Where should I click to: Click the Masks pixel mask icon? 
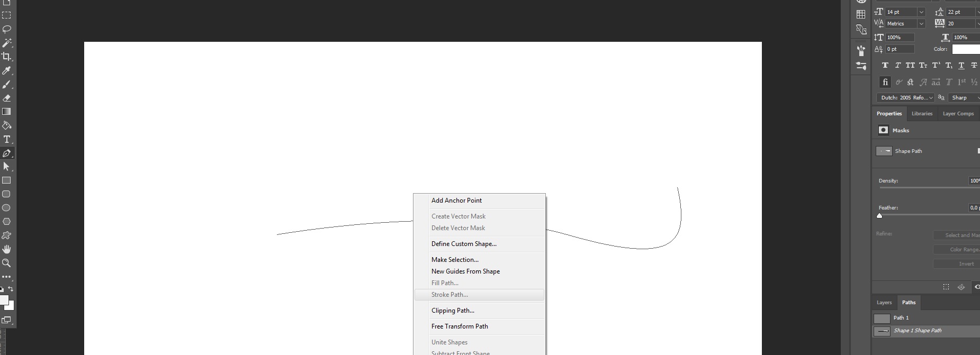tap(883, 130)
